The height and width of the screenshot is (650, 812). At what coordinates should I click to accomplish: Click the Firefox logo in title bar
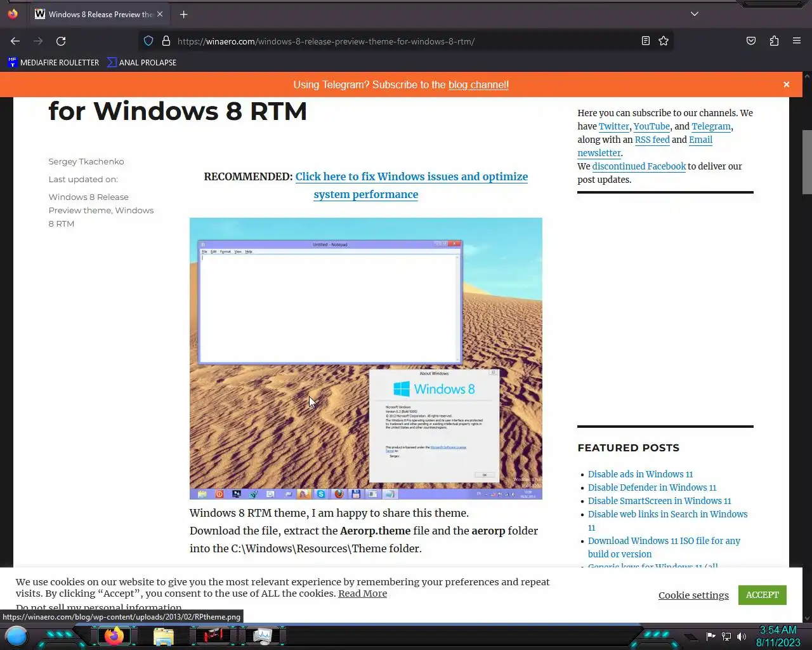(x=13, y=14)
